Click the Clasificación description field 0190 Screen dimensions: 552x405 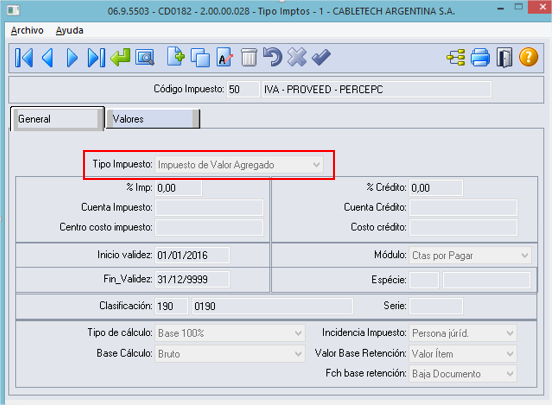pos(272,306)
